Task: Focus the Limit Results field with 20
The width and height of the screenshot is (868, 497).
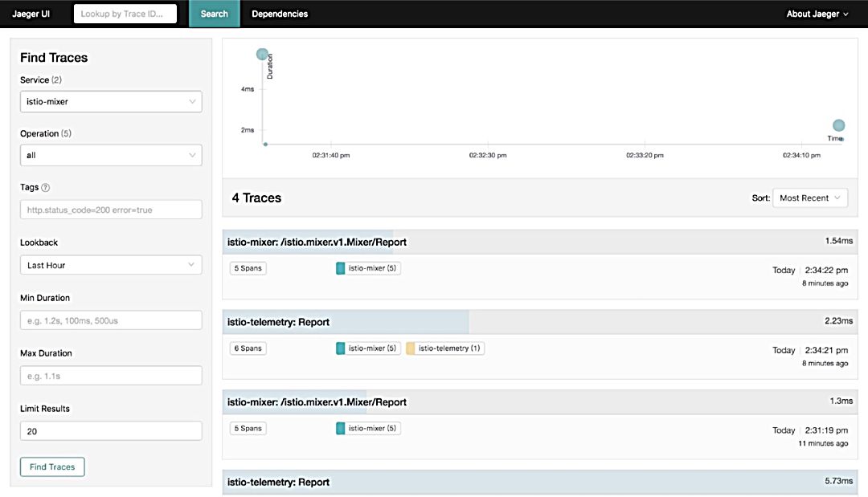Action: point(111,431)
